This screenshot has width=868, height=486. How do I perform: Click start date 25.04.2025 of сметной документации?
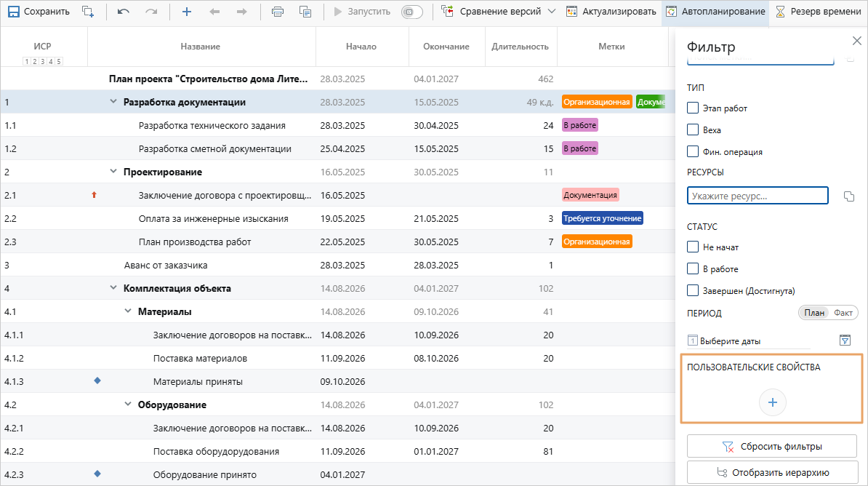[342, 148]
